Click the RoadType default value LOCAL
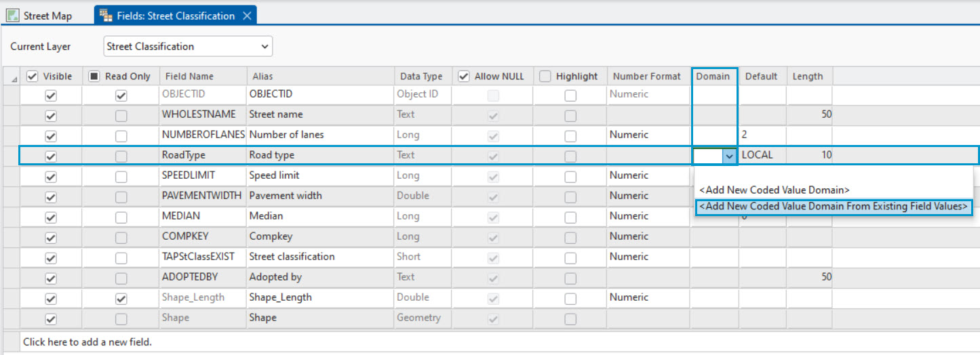980x355 pixels. (x=758, y=155)
